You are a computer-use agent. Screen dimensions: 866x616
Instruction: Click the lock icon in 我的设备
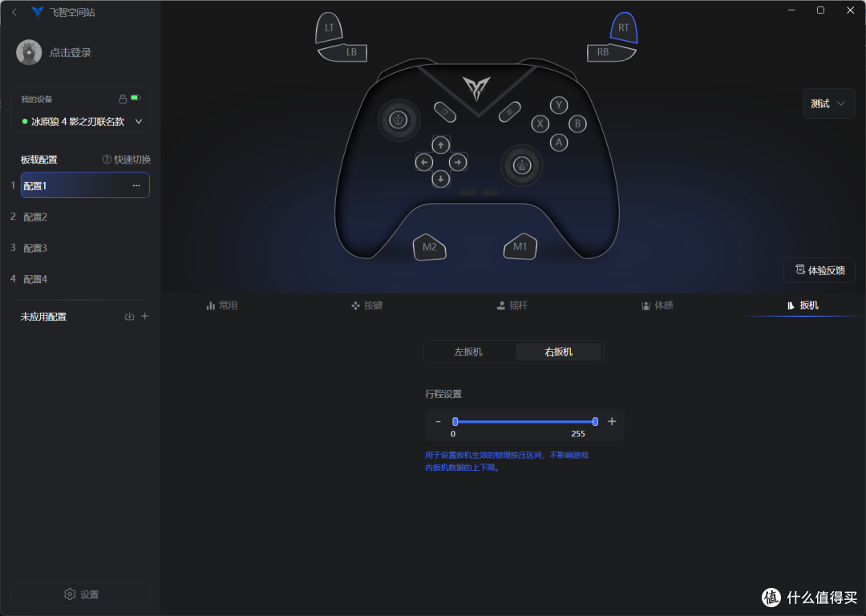pyautogui.click(x=123, y=99)
